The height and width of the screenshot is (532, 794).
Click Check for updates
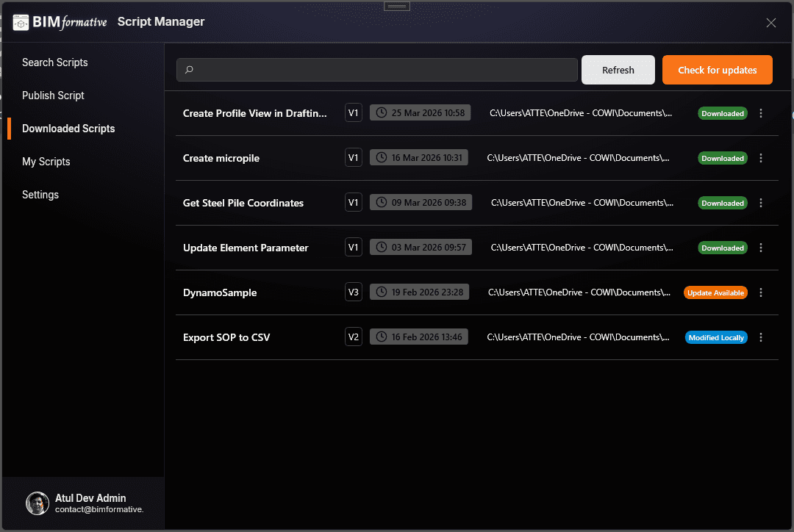pyautogui.click(x=717, y=69)
